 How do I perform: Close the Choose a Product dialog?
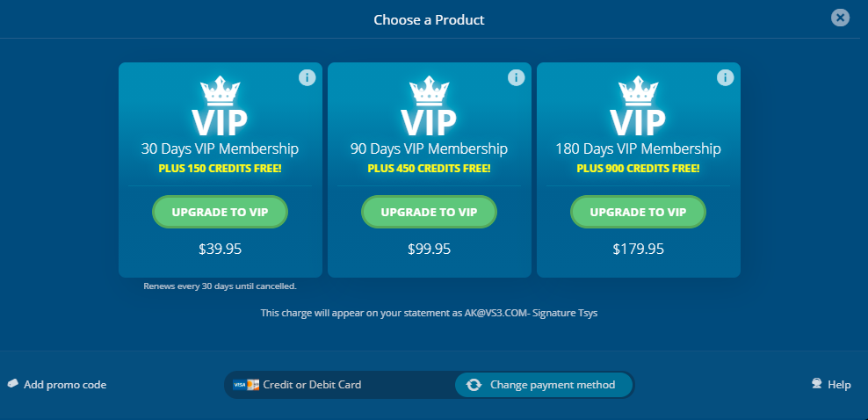click(841, 18)
